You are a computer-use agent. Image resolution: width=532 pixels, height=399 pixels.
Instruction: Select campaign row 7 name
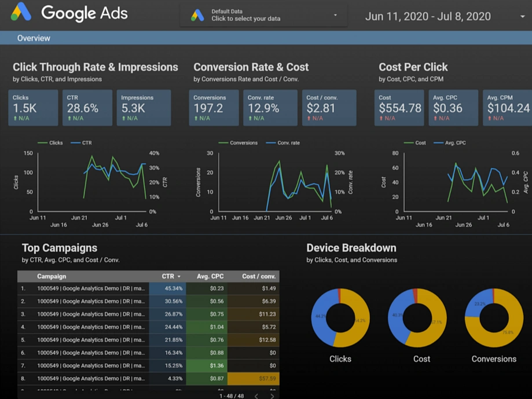pos(91,366)
